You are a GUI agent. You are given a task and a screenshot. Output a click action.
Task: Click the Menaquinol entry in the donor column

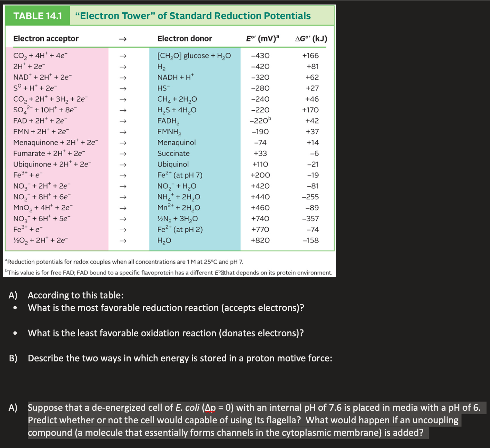178,143
